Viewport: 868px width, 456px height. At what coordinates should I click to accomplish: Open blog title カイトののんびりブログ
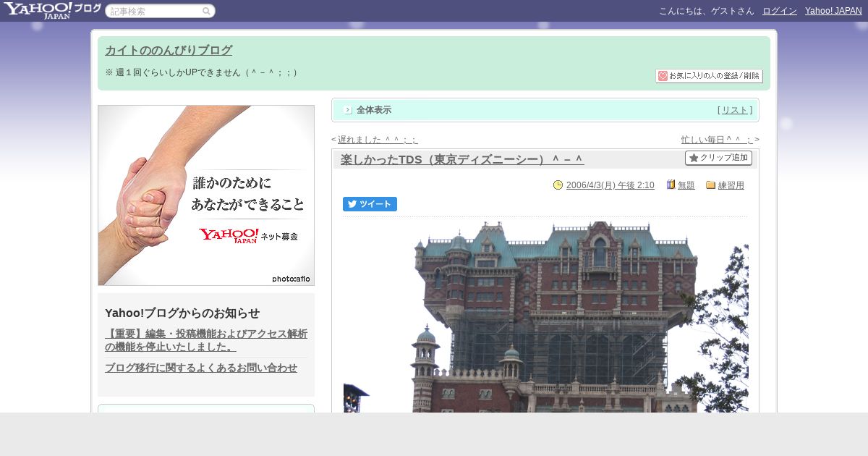click(169, 51)
